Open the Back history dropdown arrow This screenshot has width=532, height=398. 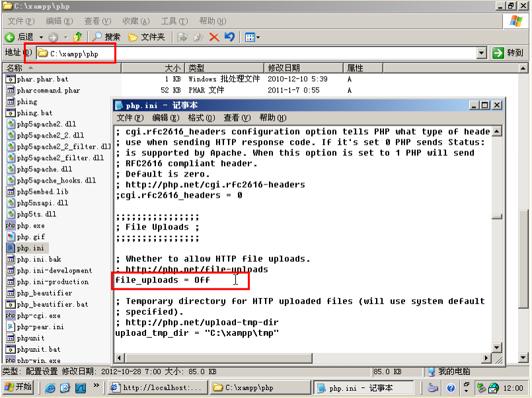[41, 37]
